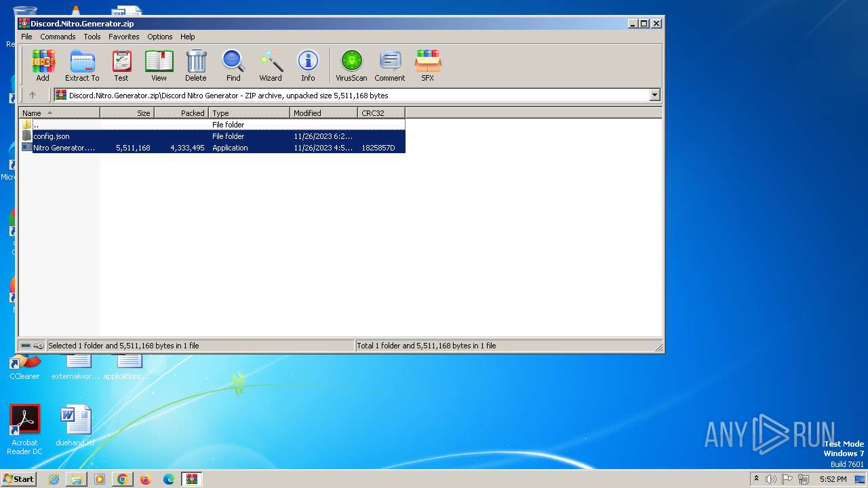Image resolution: width=868 pixels, height=488 pixels.
Task: Show hidden tray icons arrow
Action: pos(756,479)
